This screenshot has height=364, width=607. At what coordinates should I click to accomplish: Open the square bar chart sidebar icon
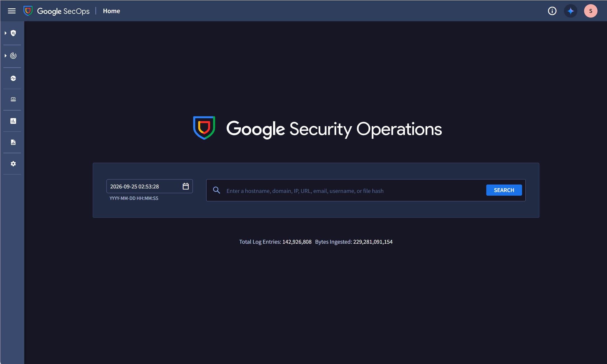click(x=13, y=121)
